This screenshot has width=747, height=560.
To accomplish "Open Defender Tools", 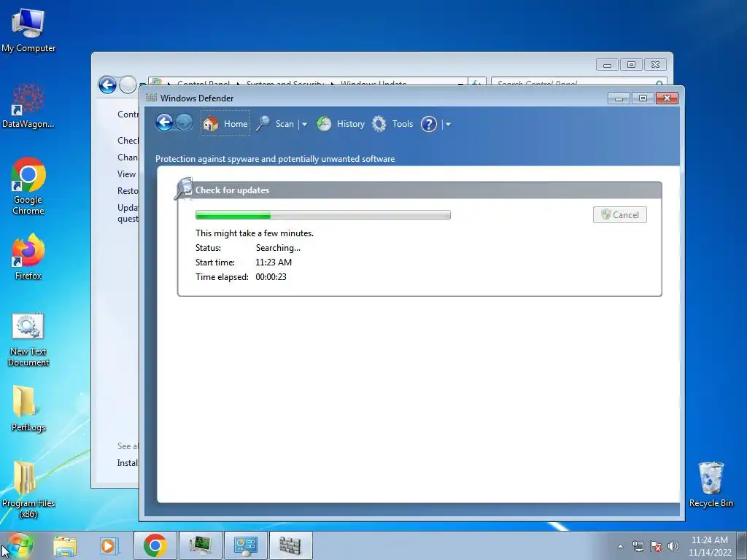I will 392,124.
